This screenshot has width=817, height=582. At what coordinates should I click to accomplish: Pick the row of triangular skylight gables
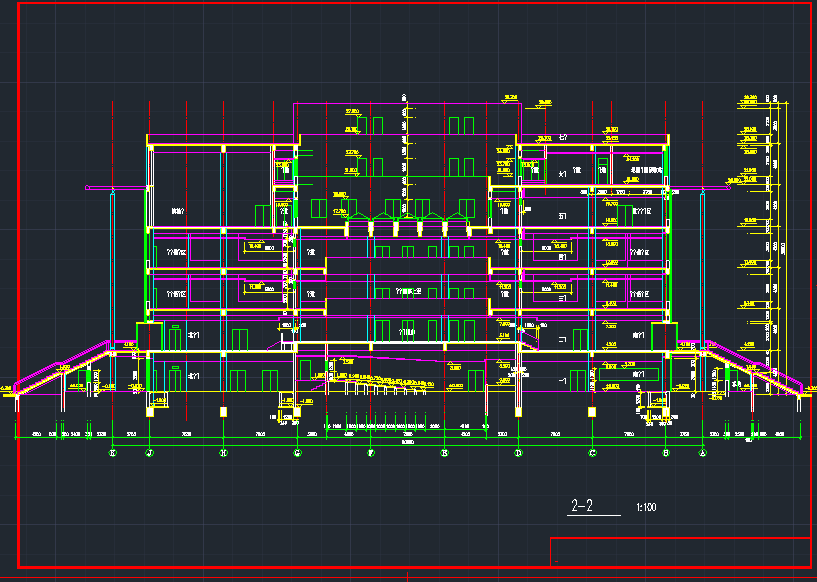(408, 215)
